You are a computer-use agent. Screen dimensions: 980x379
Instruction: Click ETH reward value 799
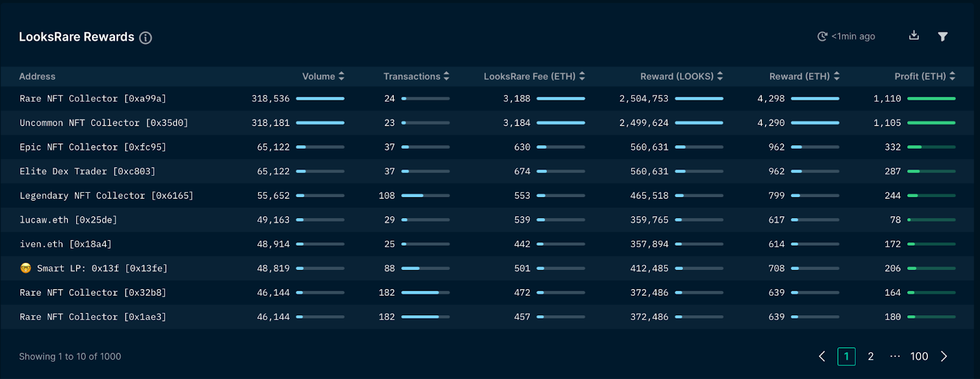pos(777,196)
